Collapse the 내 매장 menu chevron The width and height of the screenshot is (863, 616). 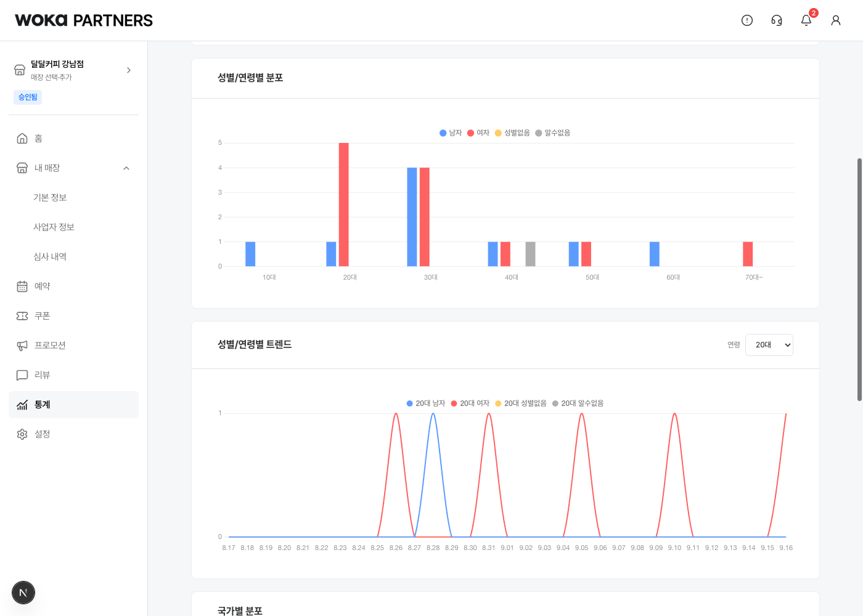pyautogui.click(x=126, y=168)
